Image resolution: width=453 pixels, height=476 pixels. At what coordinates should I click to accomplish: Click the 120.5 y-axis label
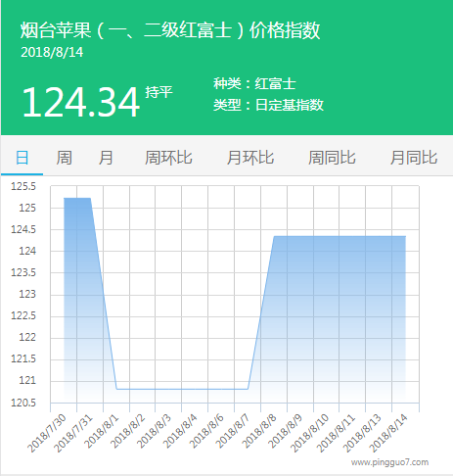pyautogui.click(x=23, y=403)
